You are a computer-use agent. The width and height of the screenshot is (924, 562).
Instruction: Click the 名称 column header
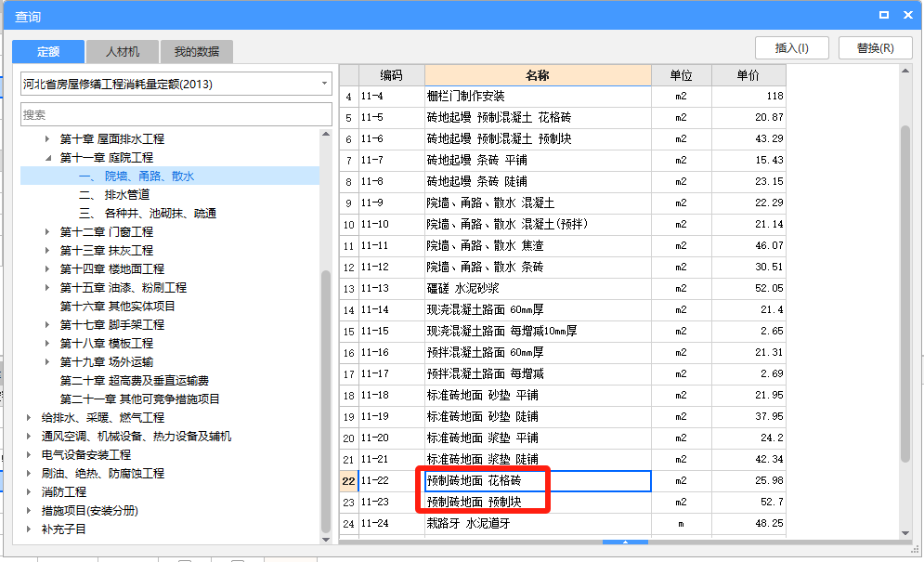coord(538,75)
